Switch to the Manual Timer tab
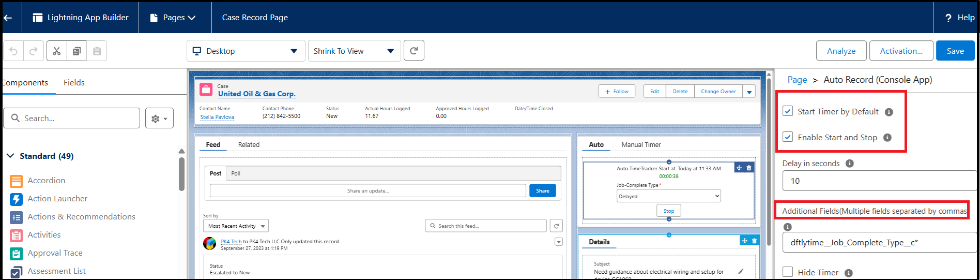980x280 pixels. [641, 144]
